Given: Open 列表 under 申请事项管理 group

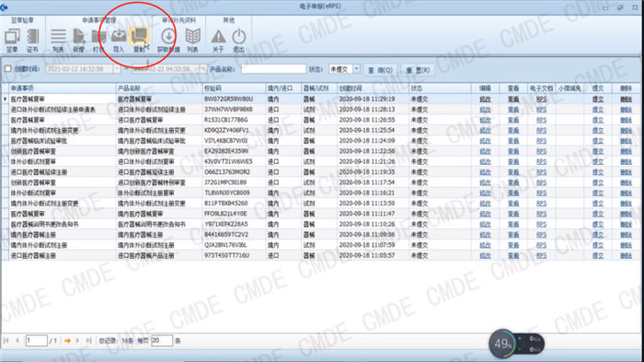Looking at the screenshot, I should tap(58, 41).
